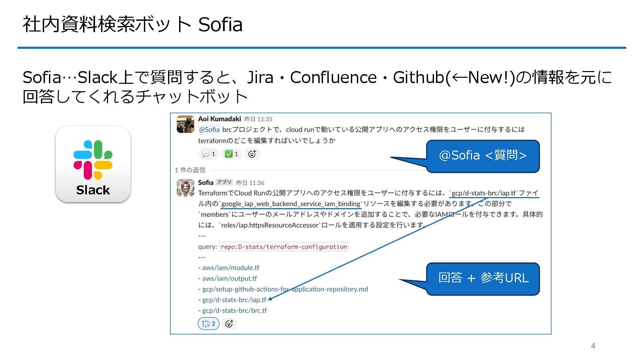Click the @Sofia mention in the message

click(x=209, y=129)
